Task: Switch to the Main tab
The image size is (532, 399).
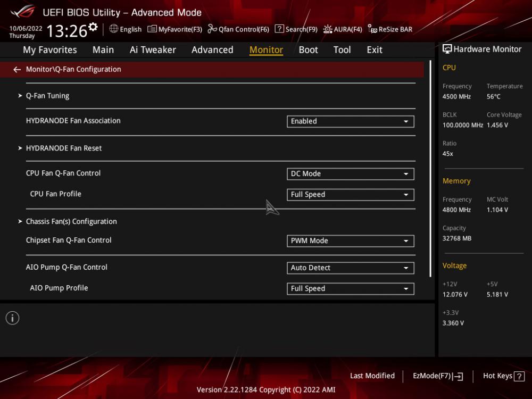Action: (x=103, y=50)
